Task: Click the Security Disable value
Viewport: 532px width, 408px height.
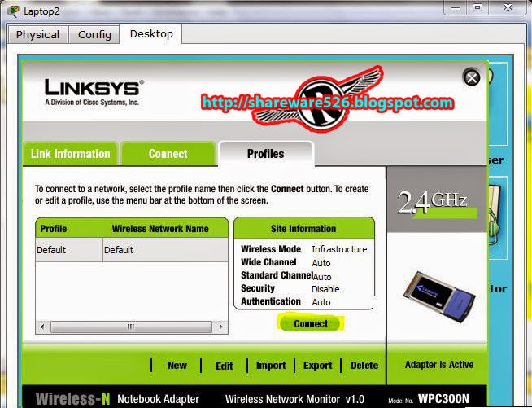Action: pyautogui.click(x=325, y=289)
